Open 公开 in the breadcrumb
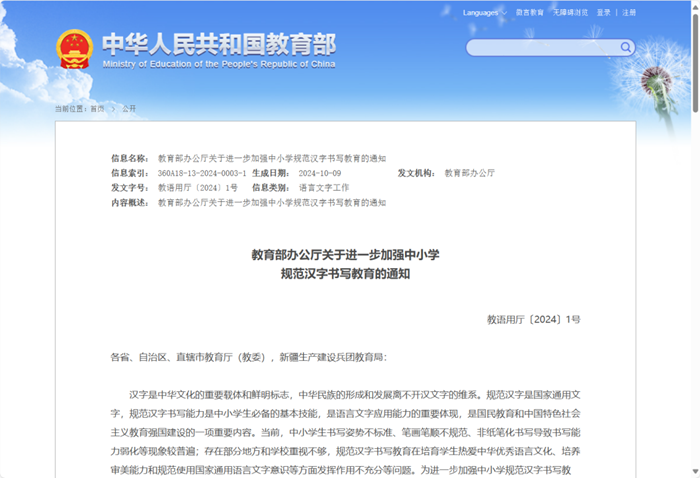This screenshot has height=478, width=700. coord(128,108)
